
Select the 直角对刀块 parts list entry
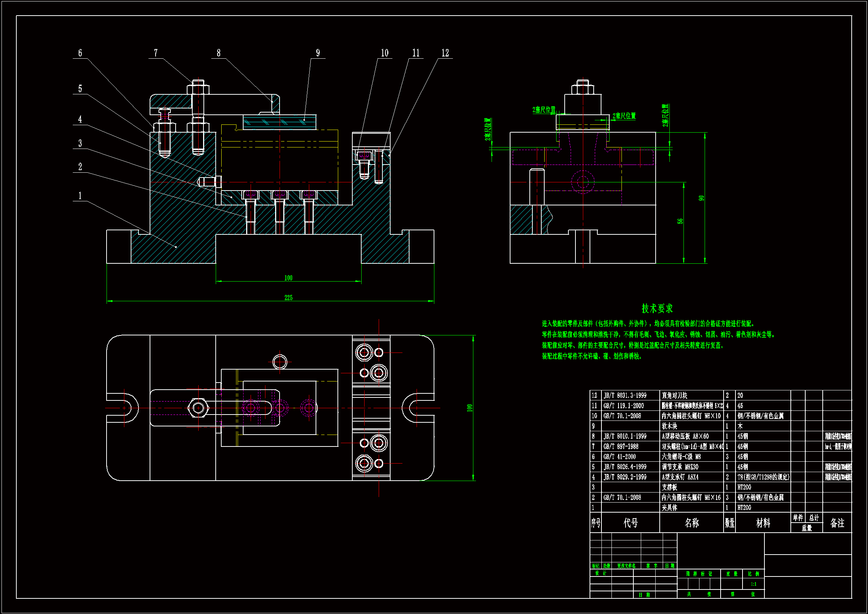tap(674, 395)
